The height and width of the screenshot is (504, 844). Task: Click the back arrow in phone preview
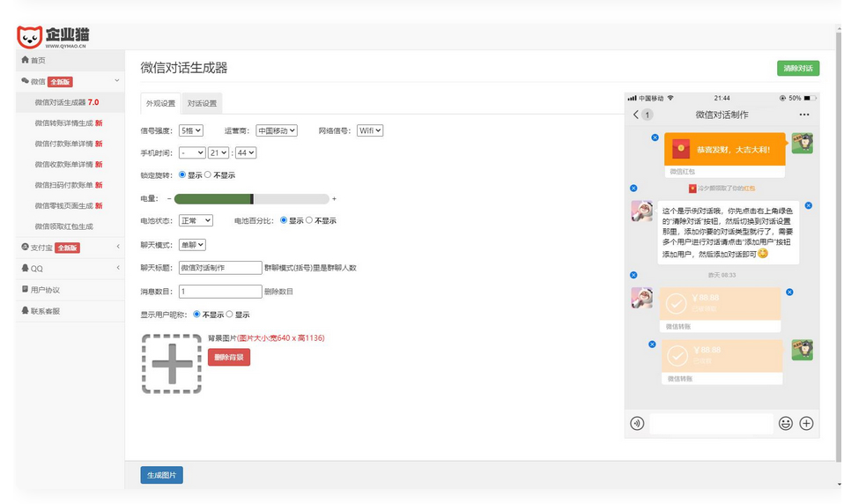point(636,115)
